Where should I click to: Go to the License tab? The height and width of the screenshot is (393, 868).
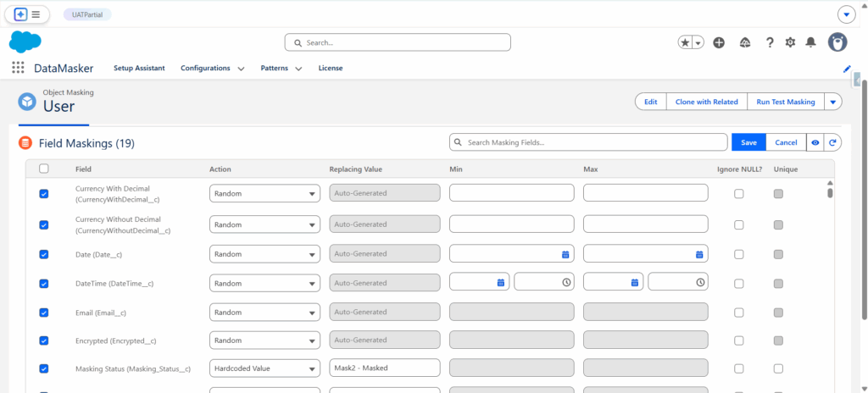coord(331,68)
